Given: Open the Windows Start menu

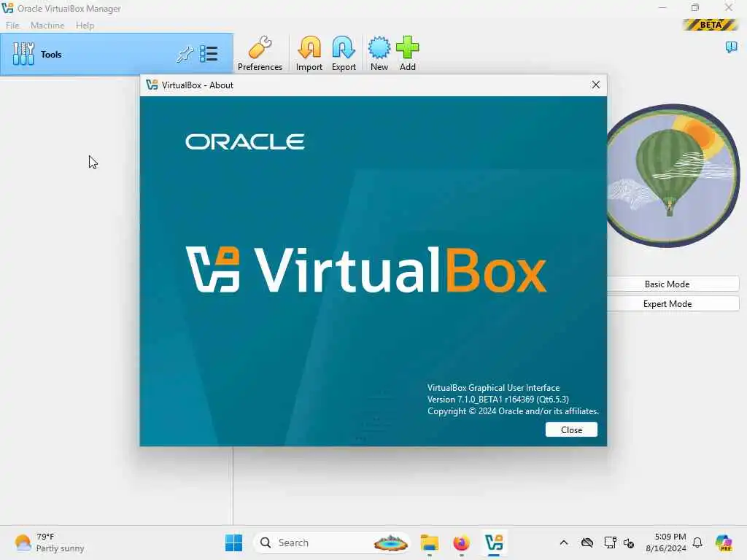Looking at the screenshot, I should point(233,542).
